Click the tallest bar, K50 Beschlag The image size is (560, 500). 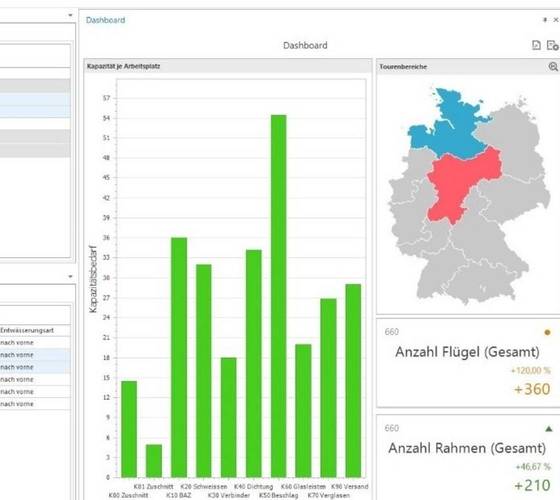(279, 296)
